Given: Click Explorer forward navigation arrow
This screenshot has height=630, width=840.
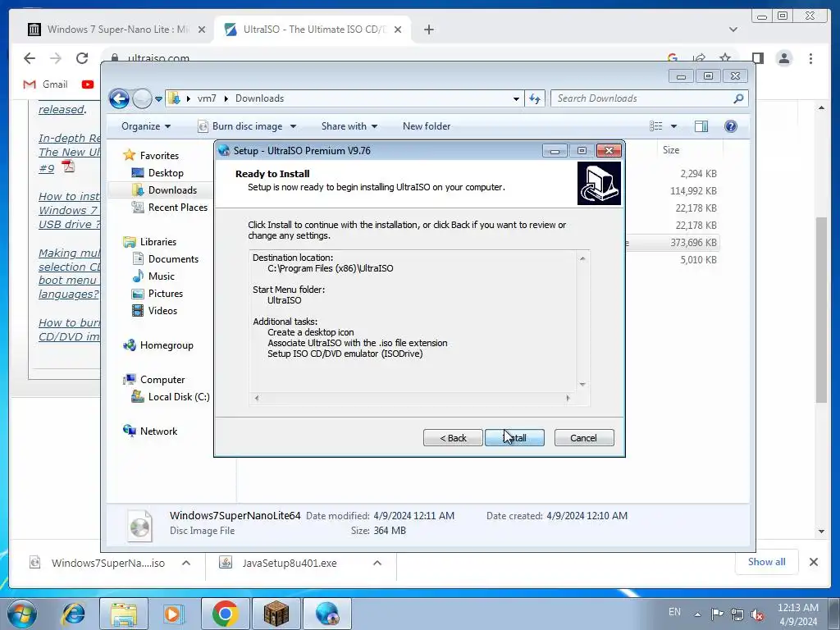Looking at the screenshot, I should tap(142, 98).
